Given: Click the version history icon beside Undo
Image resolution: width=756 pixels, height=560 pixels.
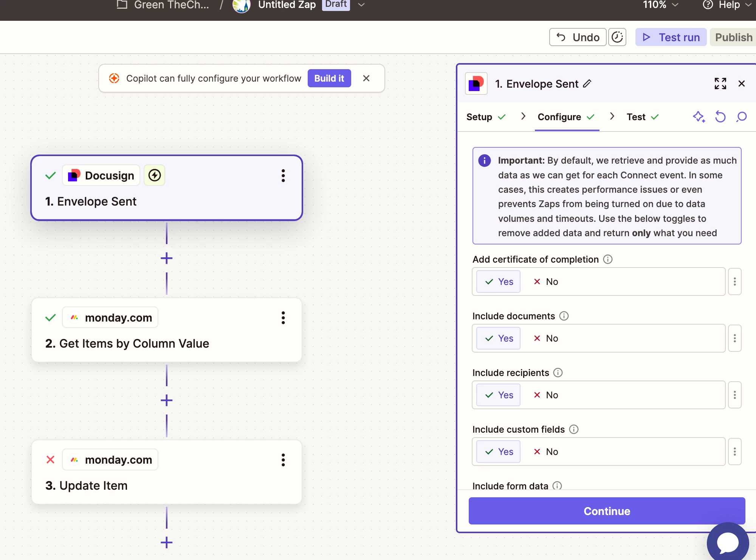Looking at the screenshot, I should (x=617, y=37).
